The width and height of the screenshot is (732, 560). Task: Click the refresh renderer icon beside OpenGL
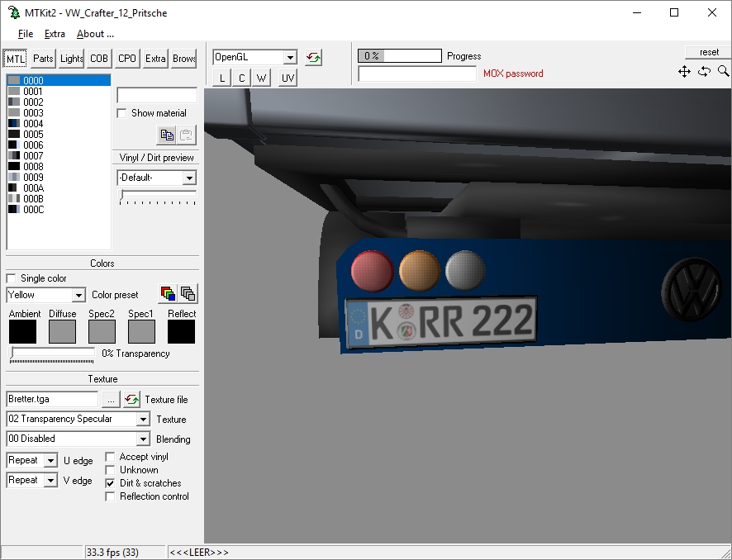(x=314, y=57)
